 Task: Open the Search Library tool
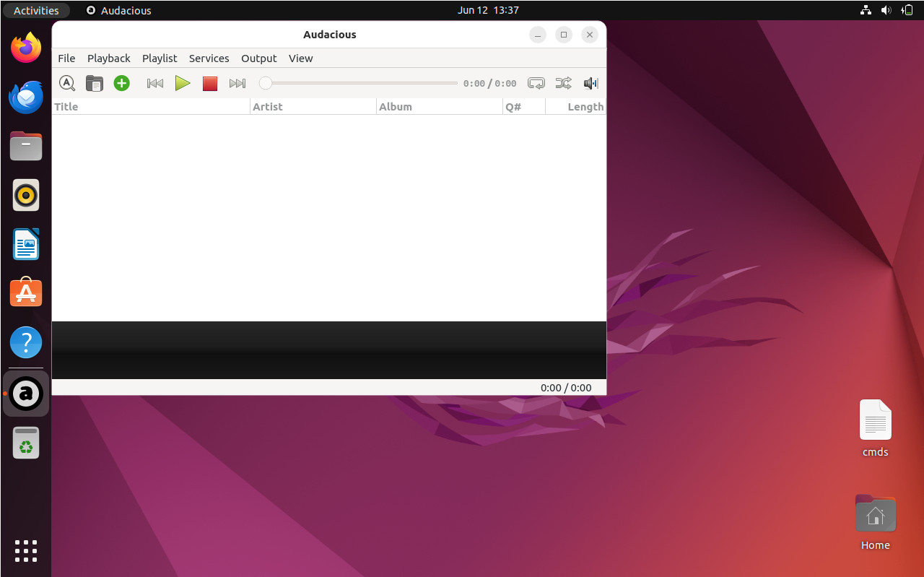coord(67,83)
